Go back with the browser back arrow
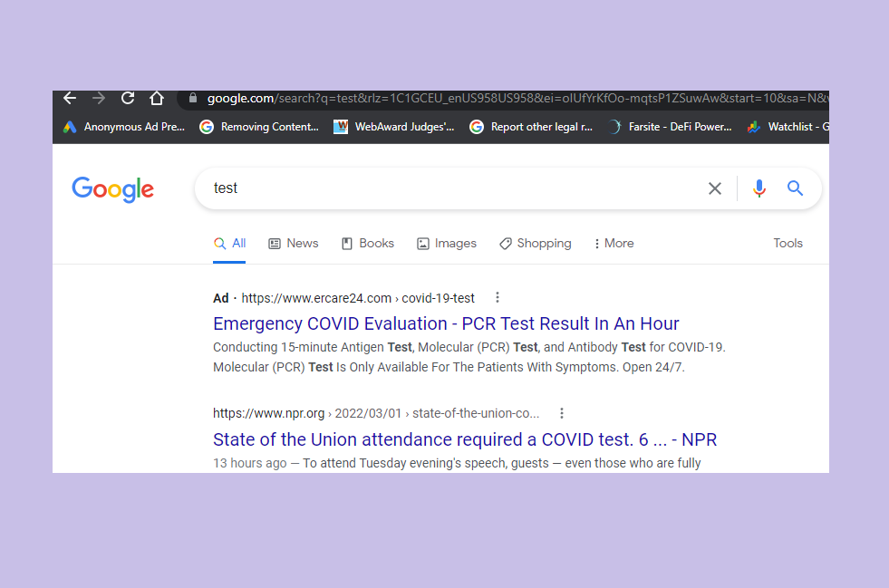 [x=70, y=98]
